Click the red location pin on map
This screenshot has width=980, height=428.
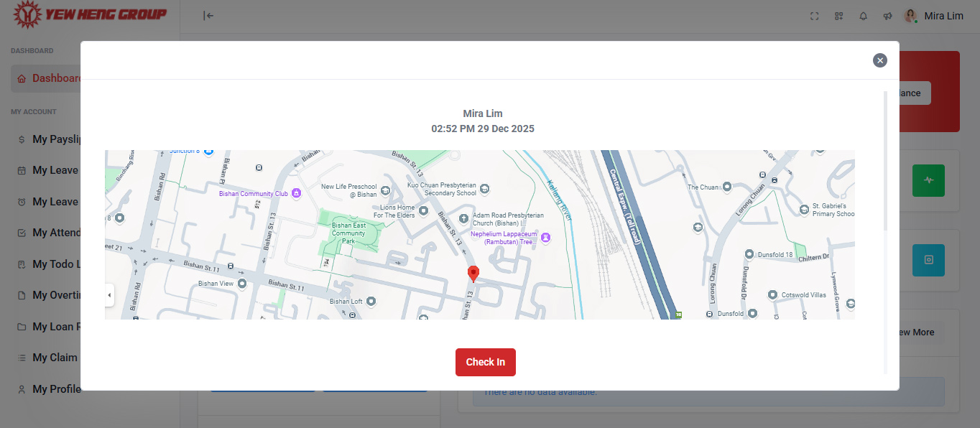click(473, 273)
